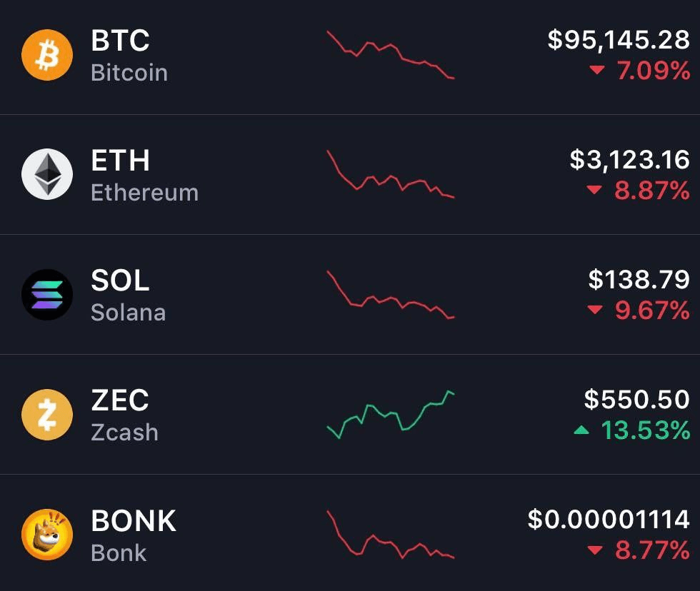Open the Zcash green sparkline chart
Image resolution: width=700 pixels, height=591 pixels.
[x=391, y=414]
